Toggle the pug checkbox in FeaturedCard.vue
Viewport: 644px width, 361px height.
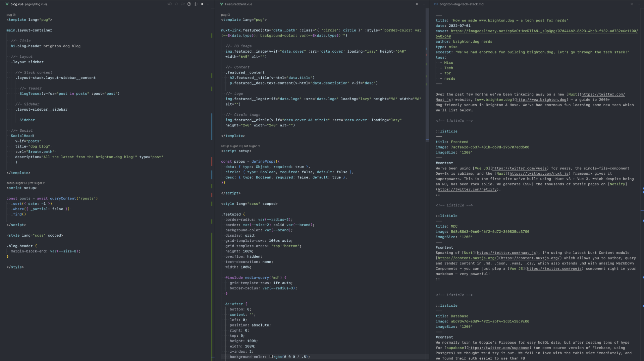coord(229,15)
